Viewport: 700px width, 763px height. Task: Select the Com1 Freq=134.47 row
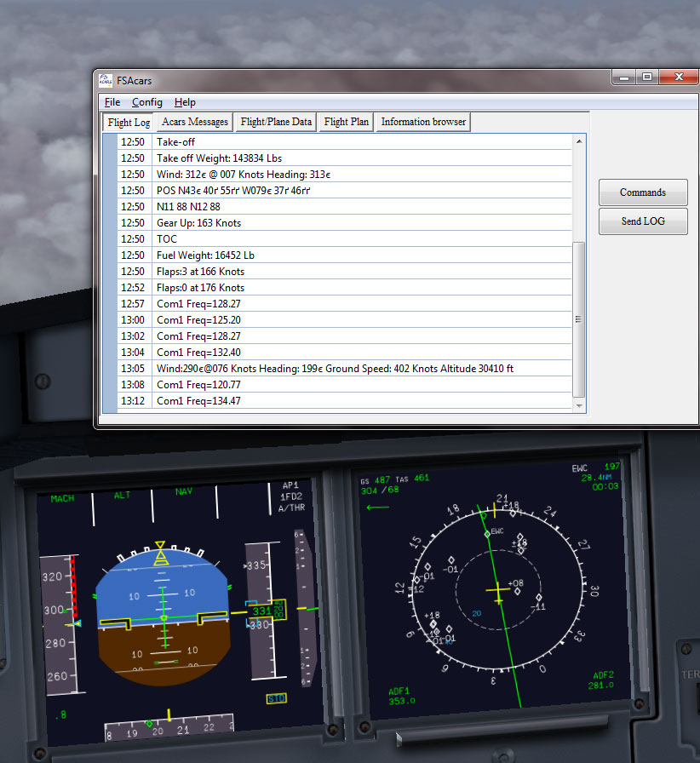pyautogui.click(x=344, y=401)
